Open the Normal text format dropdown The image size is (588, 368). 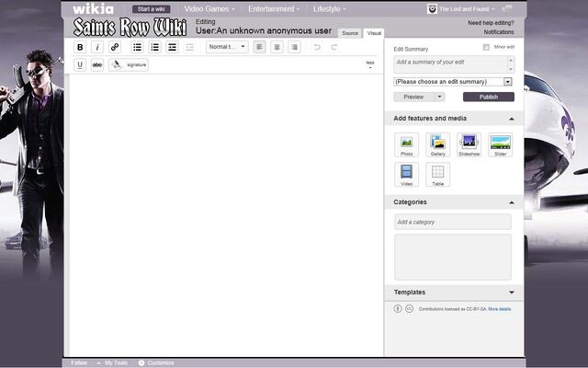tap(227, 47)
